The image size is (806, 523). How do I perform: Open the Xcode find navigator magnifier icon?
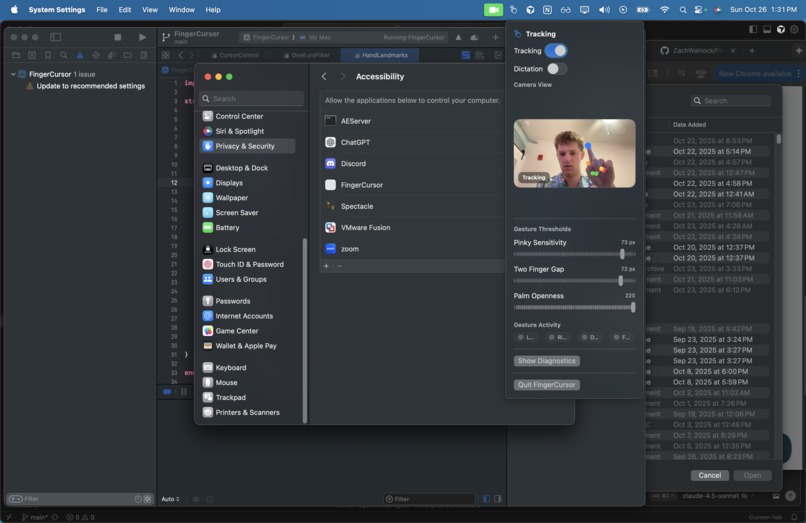tap(64, 55)
